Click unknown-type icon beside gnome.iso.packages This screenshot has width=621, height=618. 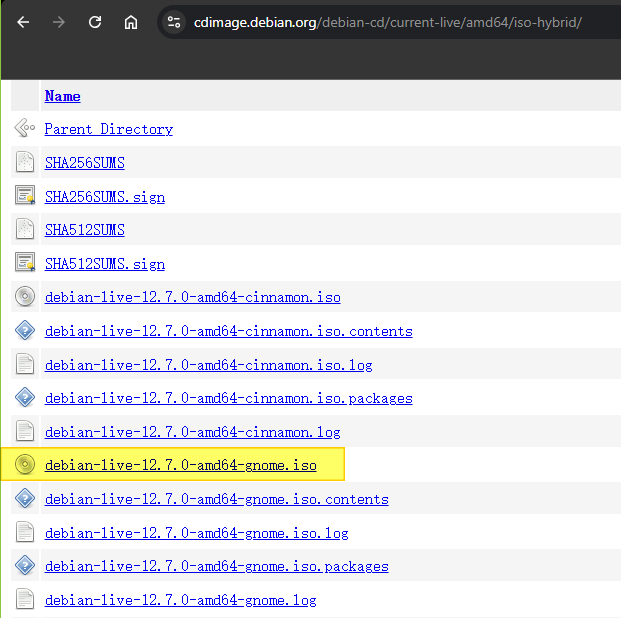point(25,565)
